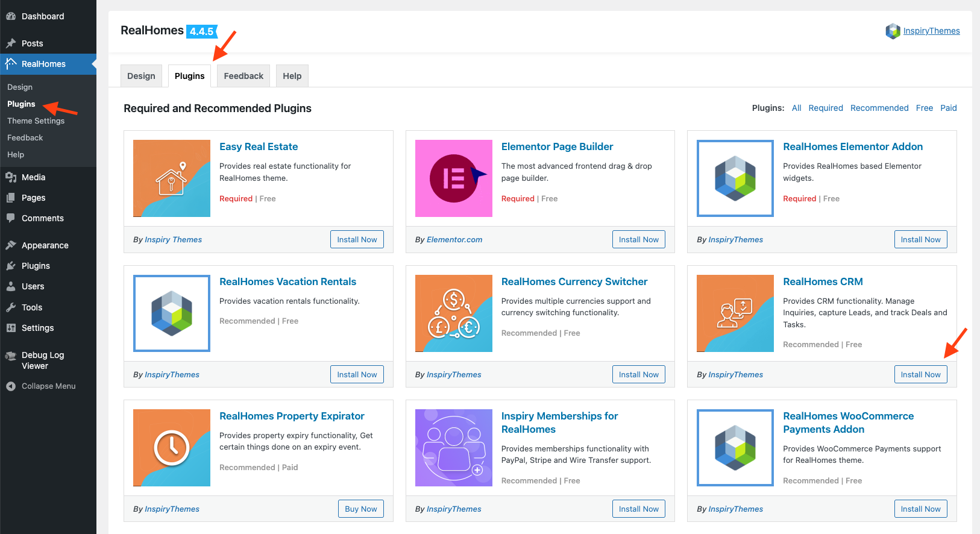This screenshot has width=980, height=534.
Task: Click the RealHomes Currency Switcher thumbnail
Action: click(x=453, y=313)
